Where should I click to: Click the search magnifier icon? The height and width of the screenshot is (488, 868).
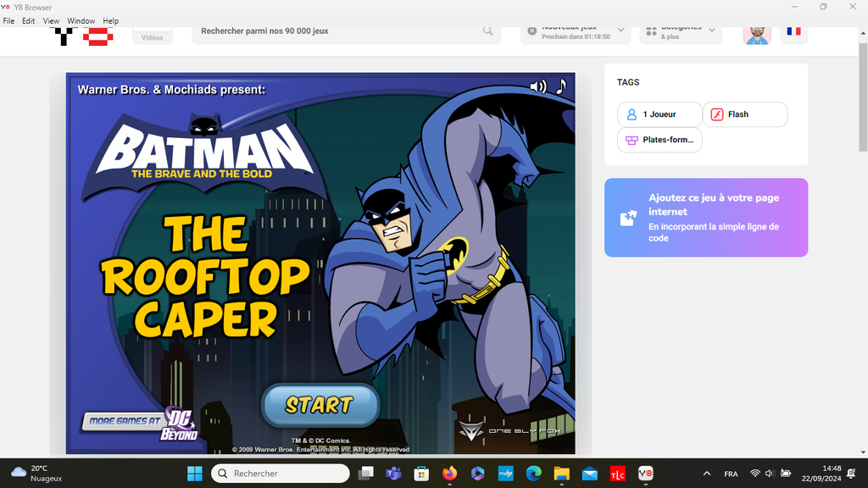coord(488,31)
